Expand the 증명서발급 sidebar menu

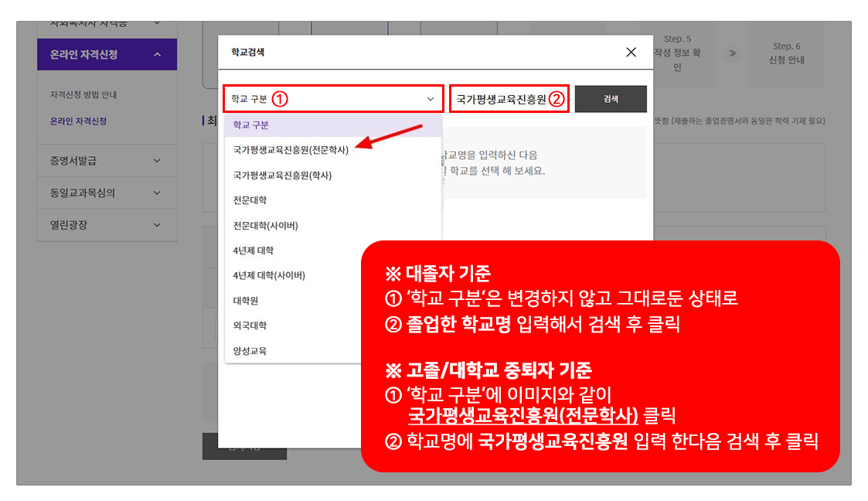(107, 161)
